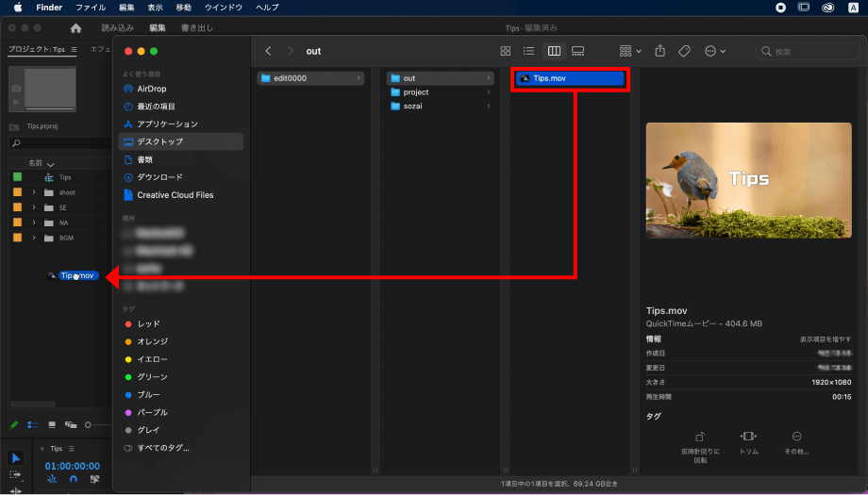Screen dimensions: 868x495
Task: Switch to Premiere 読み込み tab
Action: coord(117,27)
